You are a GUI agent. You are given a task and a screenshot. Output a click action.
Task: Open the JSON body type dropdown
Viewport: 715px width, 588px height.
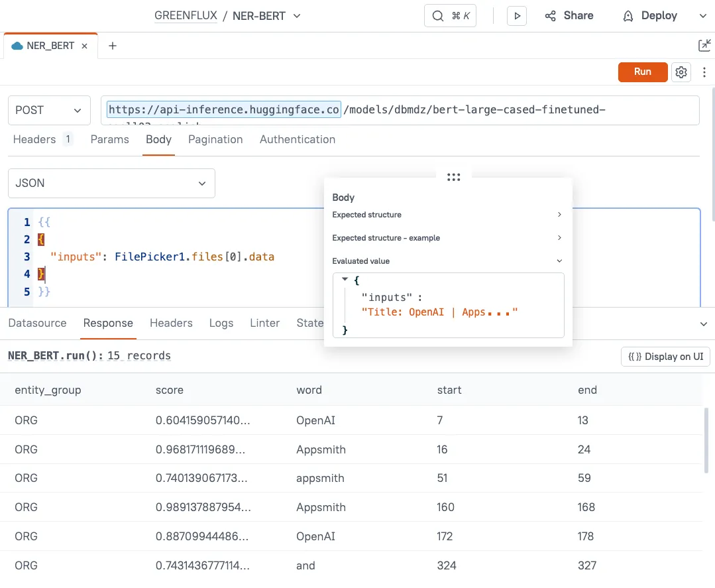pyautogui.click(x=111, y=183)
